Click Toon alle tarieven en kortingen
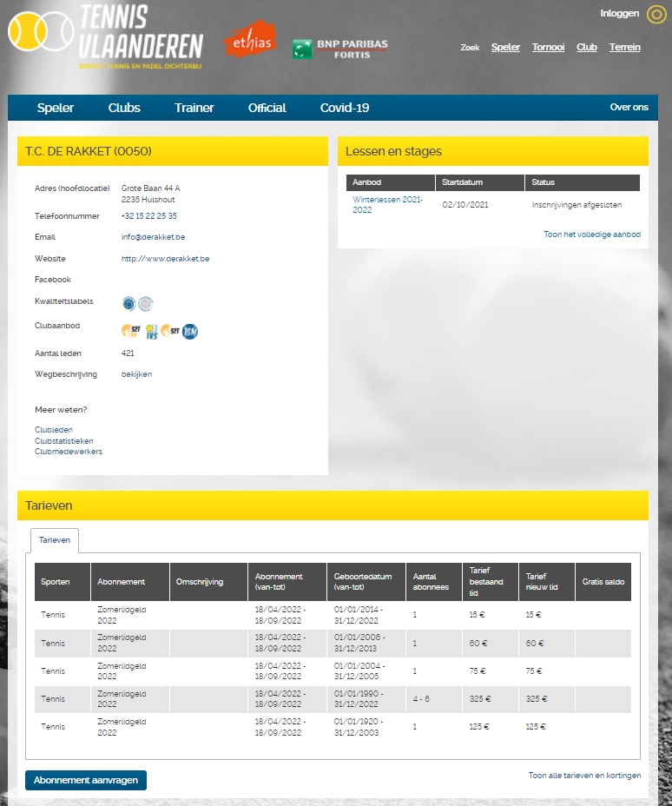672x806 pixels. click(584, 775)
